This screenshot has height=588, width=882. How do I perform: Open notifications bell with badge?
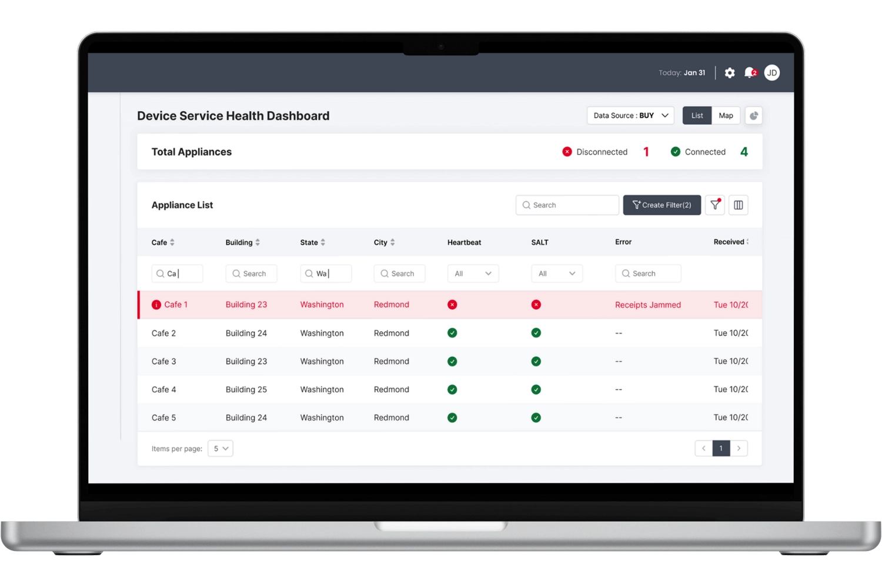coord(750,73)
